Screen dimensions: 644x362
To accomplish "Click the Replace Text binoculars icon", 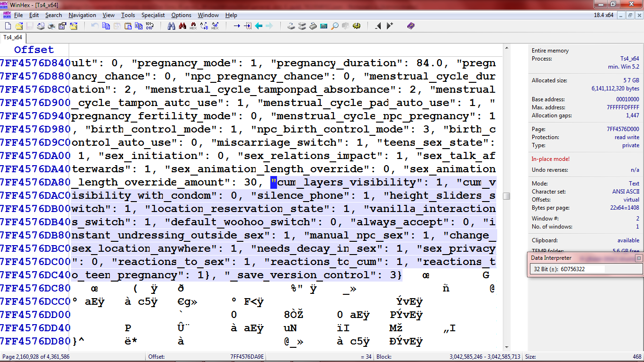I will [x=204, y=26].
